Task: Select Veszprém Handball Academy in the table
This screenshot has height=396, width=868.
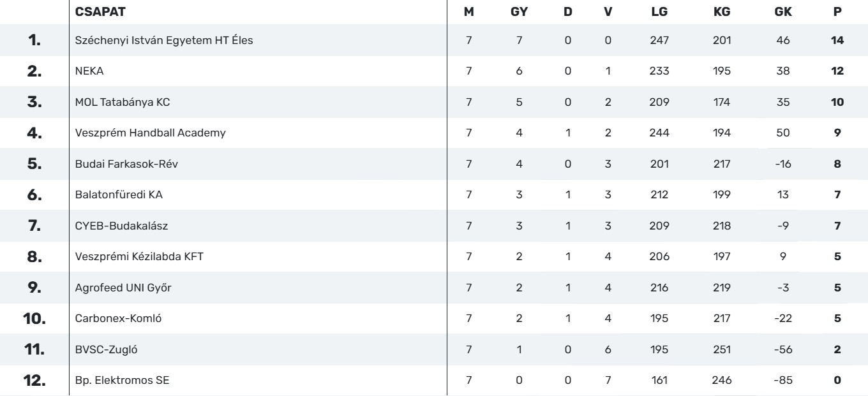Action: [x=150, y=133]
